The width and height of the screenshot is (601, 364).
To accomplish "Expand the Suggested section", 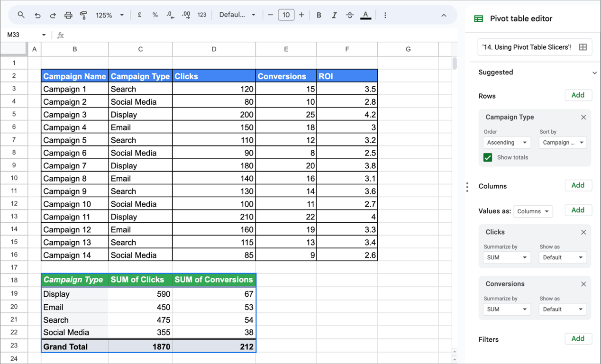I will point(594,73).
